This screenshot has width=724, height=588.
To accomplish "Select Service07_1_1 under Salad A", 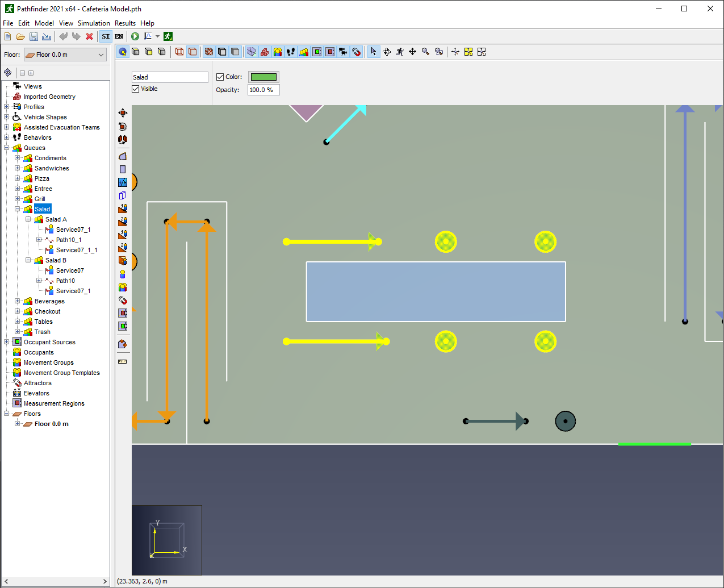I will tap(77, 250).
